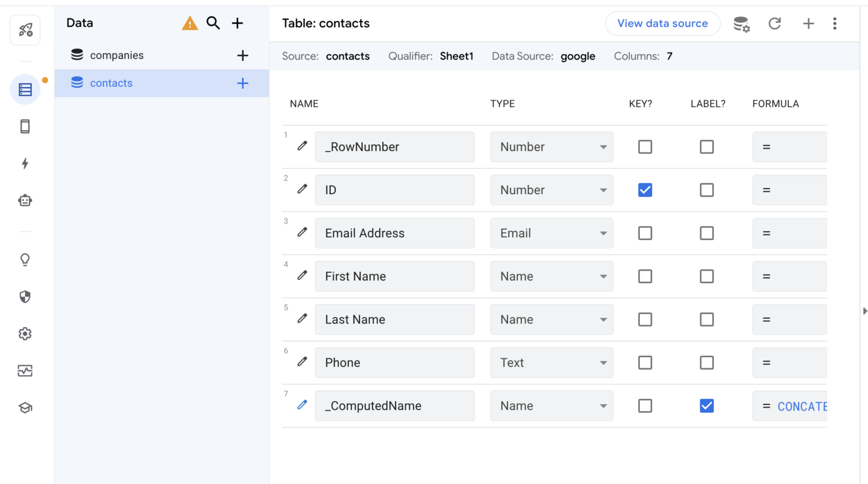Click the Intelligence lightbulb icon
The image size is (868, 484).
coord(25,259)
